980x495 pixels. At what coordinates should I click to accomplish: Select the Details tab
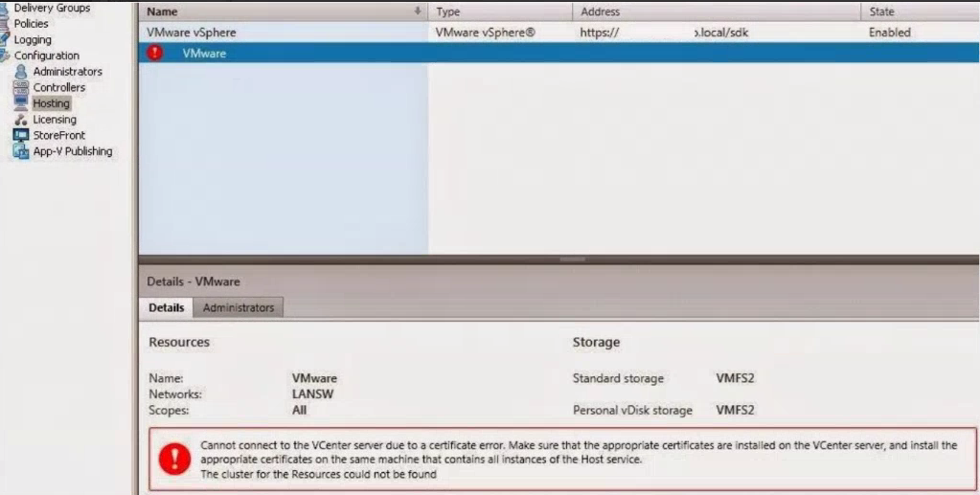click(x=166, y=307)
